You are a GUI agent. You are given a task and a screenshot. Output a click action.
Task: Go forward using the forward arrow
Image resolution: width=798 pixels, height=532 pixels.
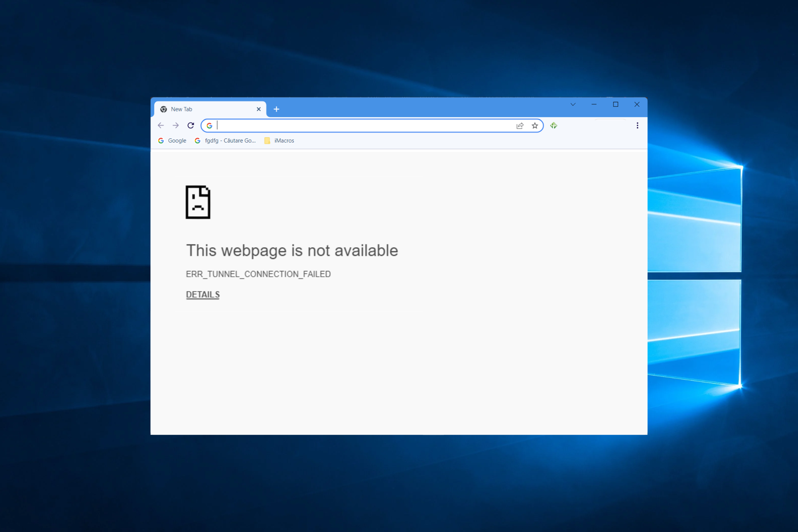(176, 126)
